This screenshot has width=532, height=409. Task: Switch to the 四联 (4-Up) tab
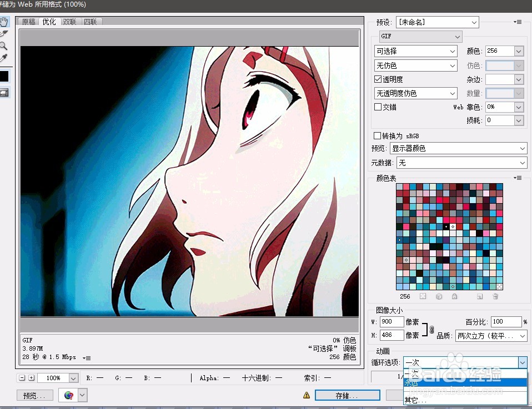(x=91, y=22)
